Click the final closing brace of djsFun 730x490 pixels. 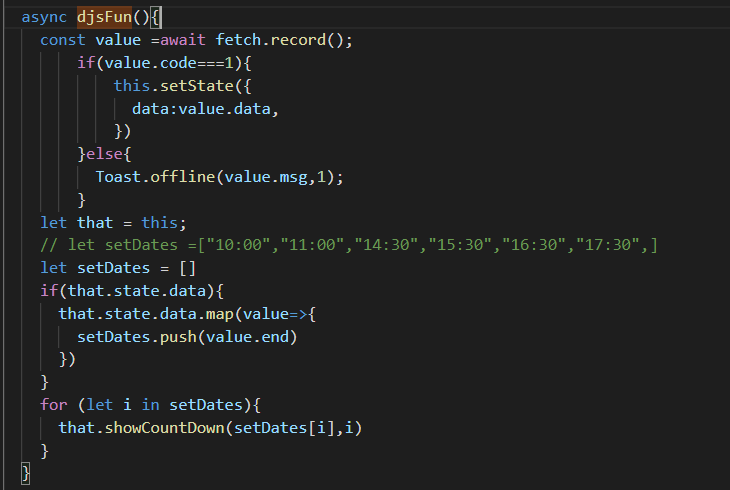coord(26,473)
